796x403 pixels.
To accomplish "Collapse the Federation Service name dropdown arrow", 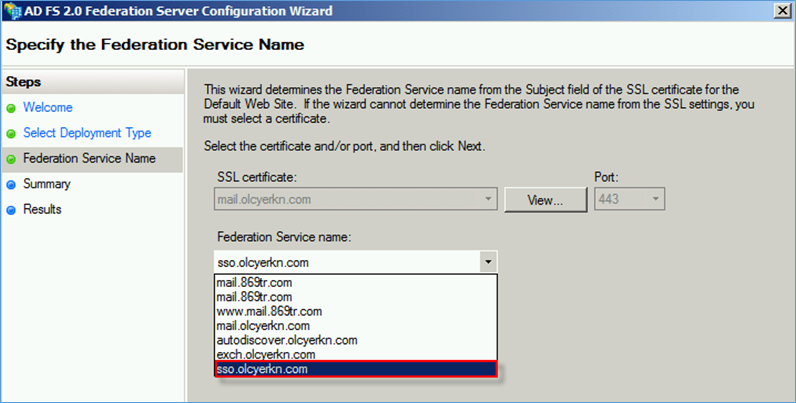I will click(488, 262).
